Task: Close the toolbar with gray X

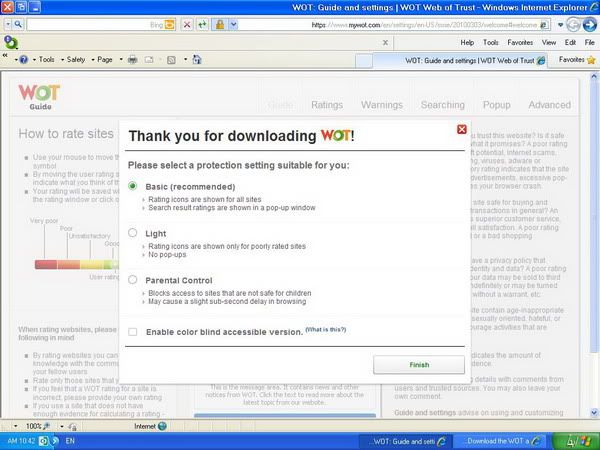Action: [x=385, y=42]
